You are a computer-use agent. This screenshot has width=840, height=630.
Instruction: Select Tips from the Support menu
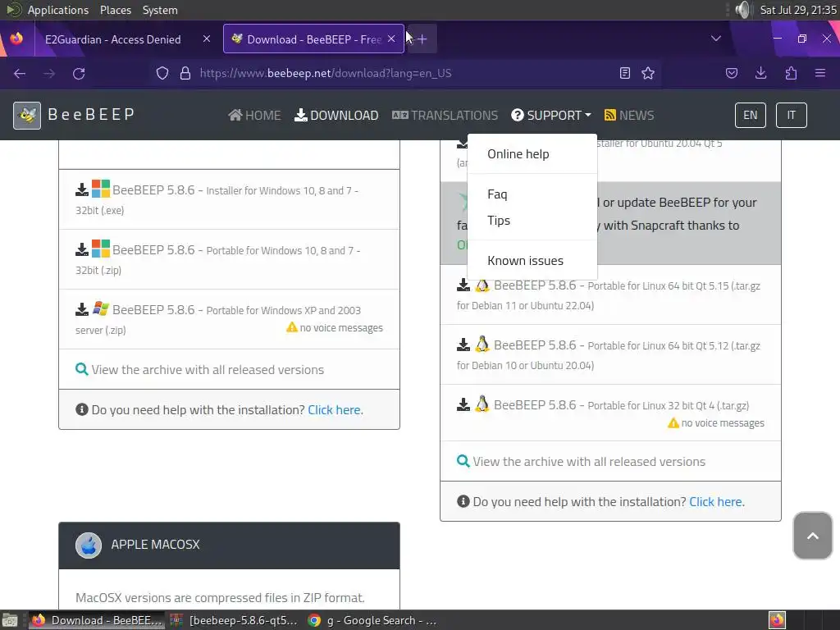(499, 221)
